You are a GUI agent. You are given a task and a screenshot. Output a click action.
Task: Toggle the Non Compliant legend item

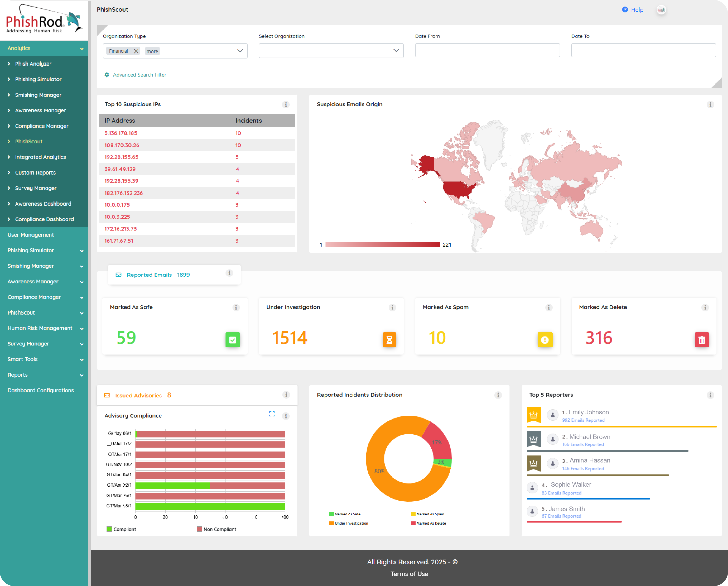point(216,529)
